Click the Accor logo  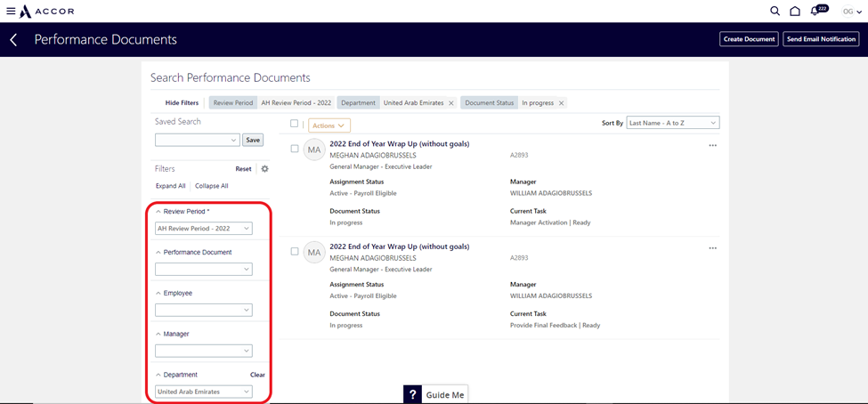point(47,11)
